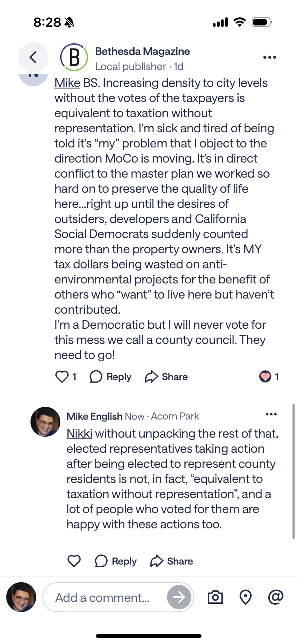This screenshot has height=644, width=297.
Task: Send comment with the arrow button
Action: point(179,597)
